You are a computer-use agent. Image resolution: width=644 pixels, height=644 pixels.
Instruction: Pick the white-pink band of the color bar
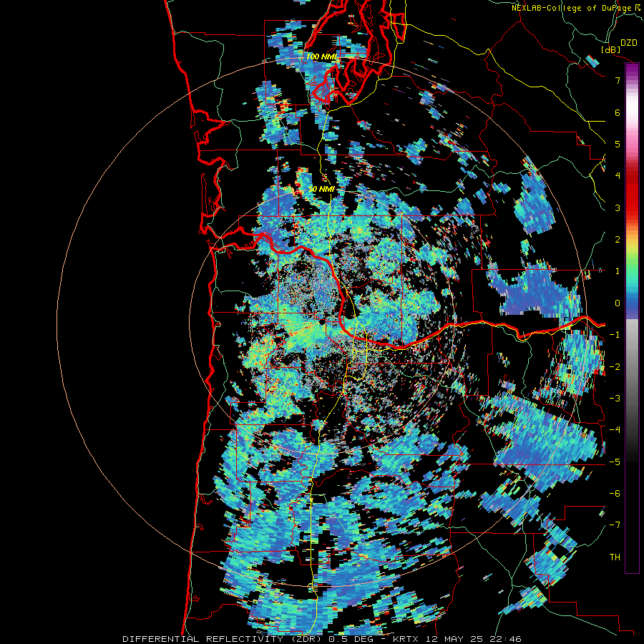coord(632,113)
